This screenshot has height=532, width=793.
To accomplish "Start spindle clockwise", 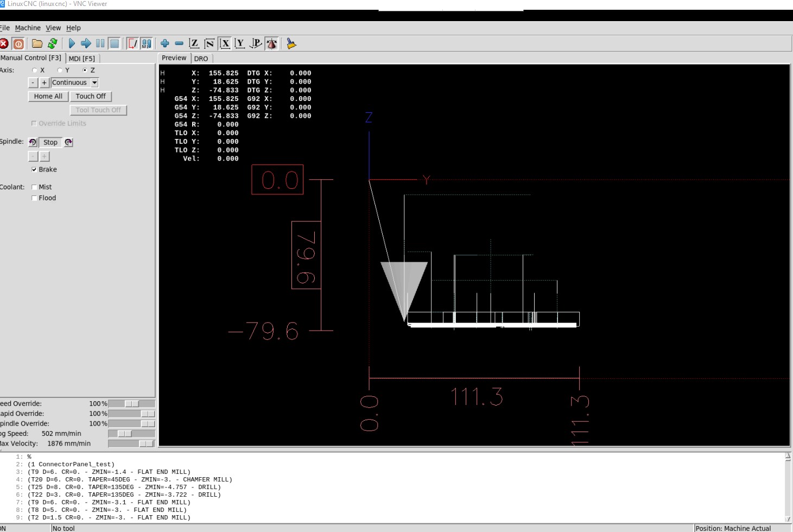I will coord(68,142).
